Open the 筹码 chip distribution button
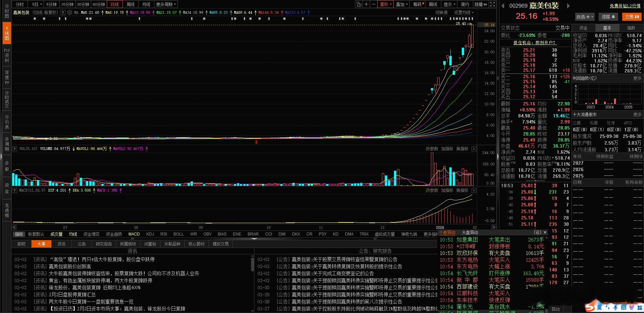 coord(418,4)
